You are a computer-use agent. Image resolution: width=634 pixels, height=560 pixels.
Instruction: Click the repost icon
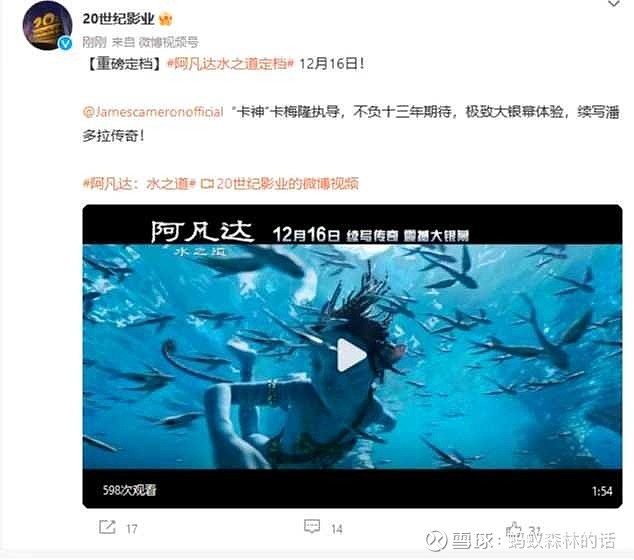(x=107, y=527)
